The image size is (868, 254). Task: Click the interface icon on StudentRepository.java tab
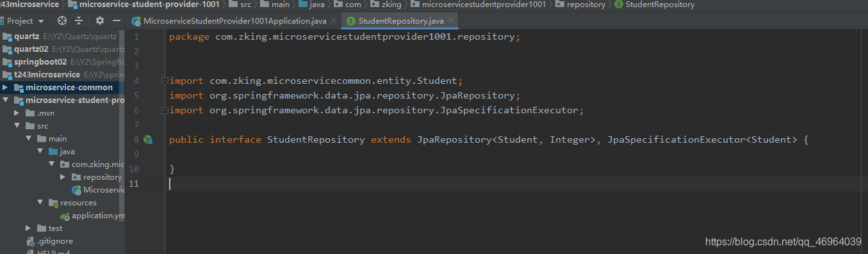(351, 21)
